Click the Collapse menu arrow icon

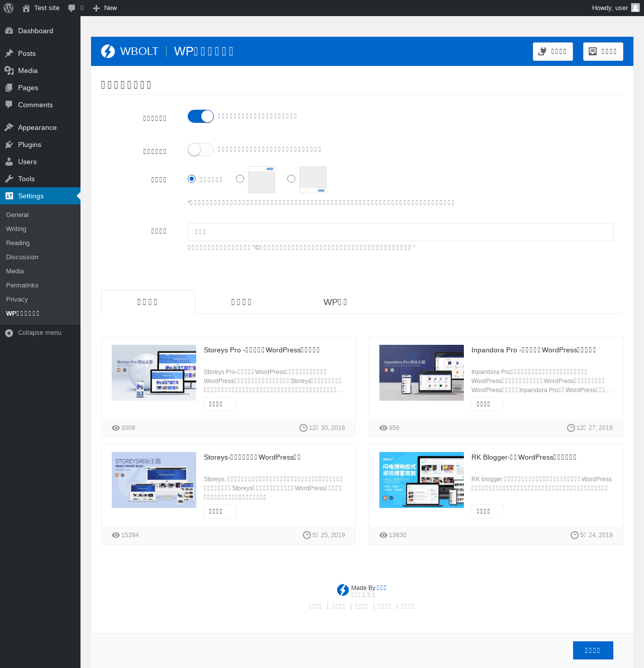(x=9, y=333)
